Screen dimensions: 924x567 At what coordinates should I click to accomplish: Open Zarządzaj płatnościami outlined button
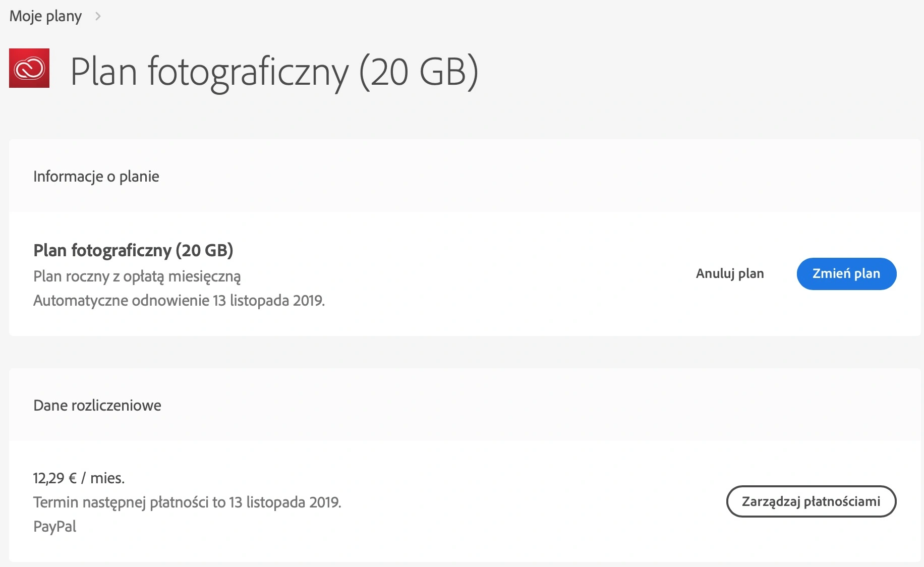(x=811, y=501)
